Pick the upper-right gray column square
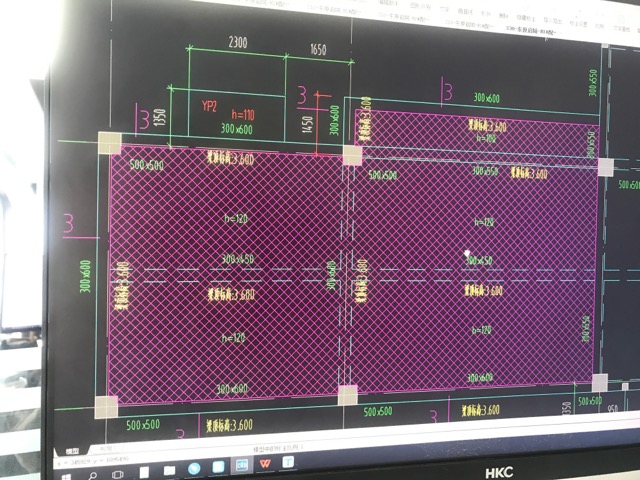The height and width of the screenshot is (480, 640). pyautogui.click(x=606, y=167)
